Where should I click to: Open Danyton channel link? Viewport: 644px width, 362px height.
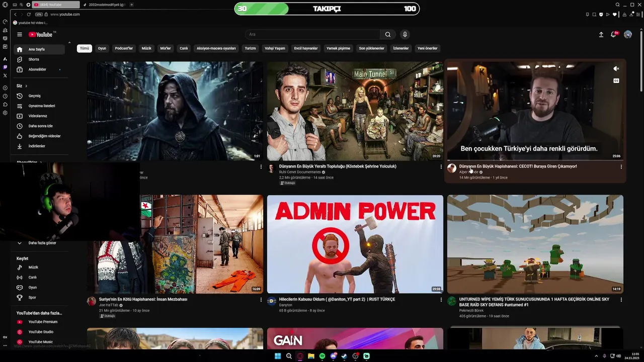coord(285,305)
